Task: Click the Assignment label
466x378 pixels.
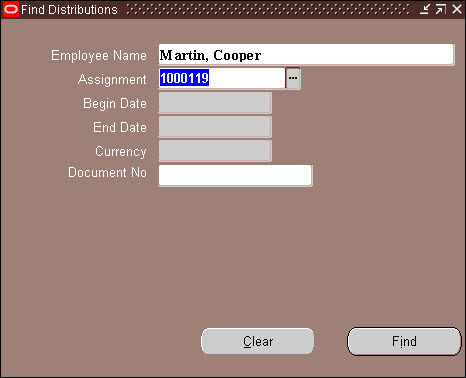Action: (112, 80)
